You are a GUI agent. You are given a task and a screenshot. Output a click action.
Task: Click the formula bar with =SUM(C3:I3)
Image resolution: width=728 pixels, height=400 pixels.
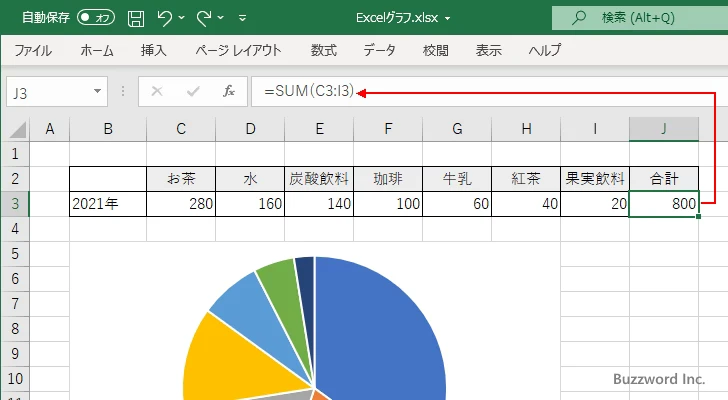(489, 91)
